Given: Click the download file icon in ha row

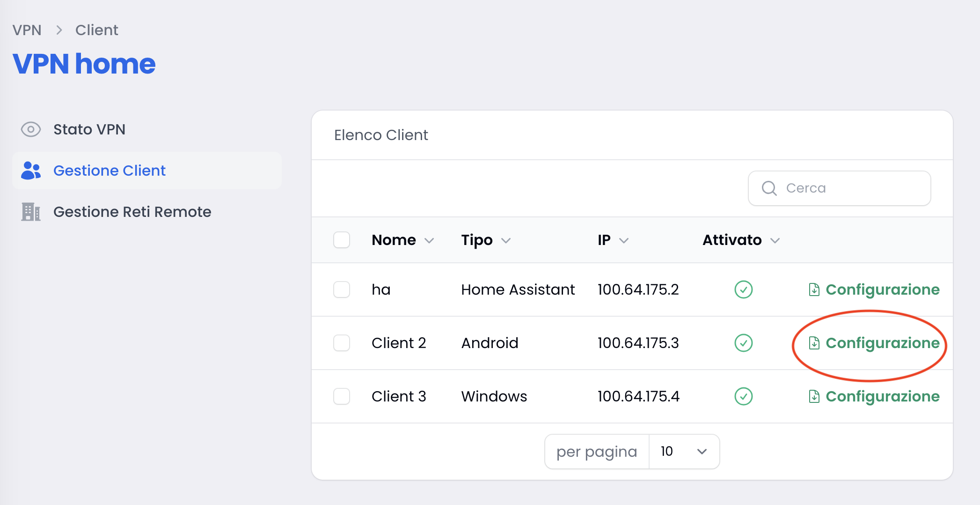Looking at the screenshot, I should [814, 290].
